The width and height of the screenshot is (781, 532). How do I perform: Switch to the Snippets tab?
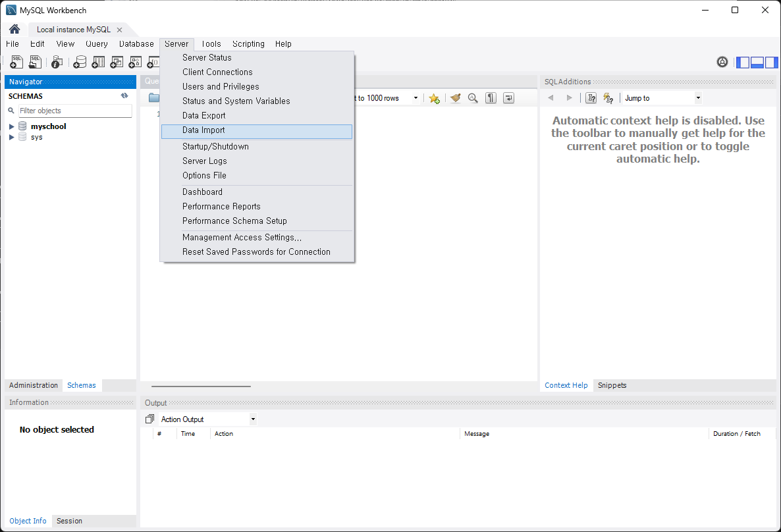tap(612, 385)
